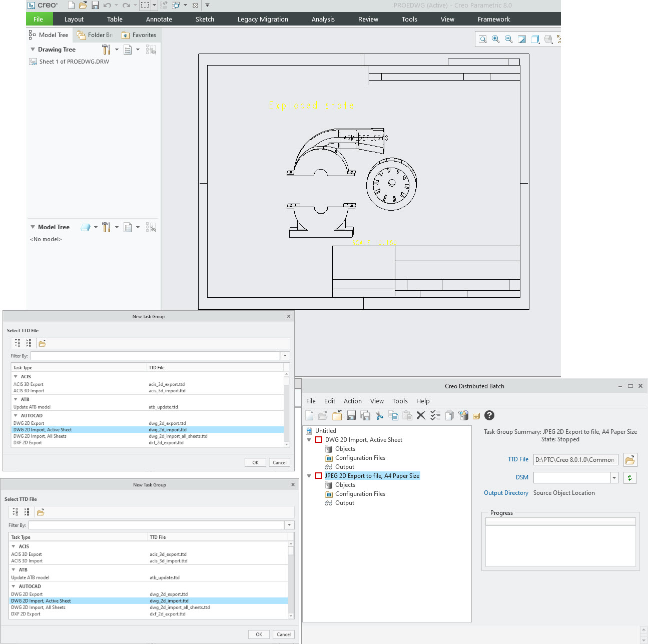Click the Delete X icon in Distributed Batch
The height and width of the screenshot is (644, 648).
[x=421, y=415]
